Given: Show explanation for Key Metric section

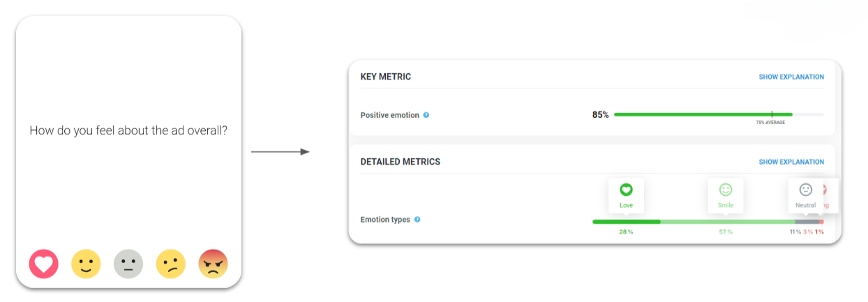Looking at the screenshot, I should [791, 77].
